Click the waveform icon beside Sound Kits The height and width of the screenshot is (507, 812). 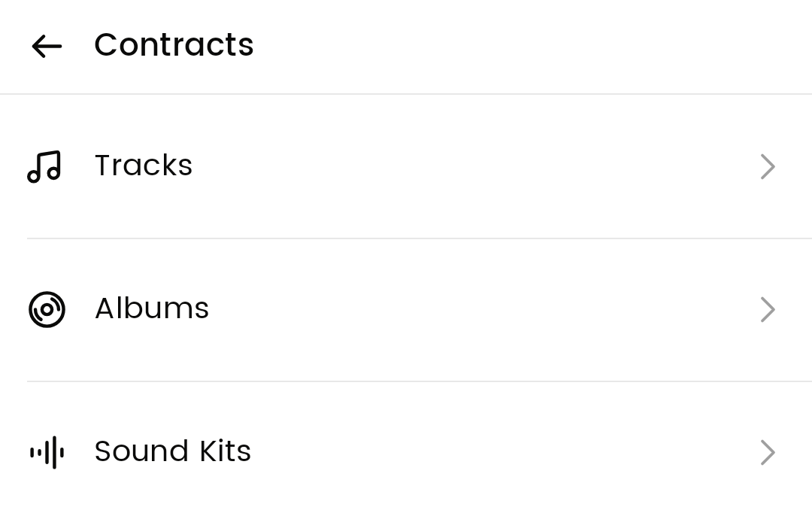(x=47, y=452)
